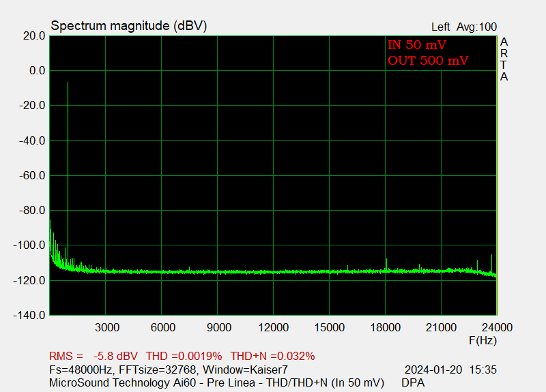Click the 'THD =0.0019%' readout
Image resolution: width=546 pixels, height=392 pixels.
pyautogui.click(x=184, y=356)
